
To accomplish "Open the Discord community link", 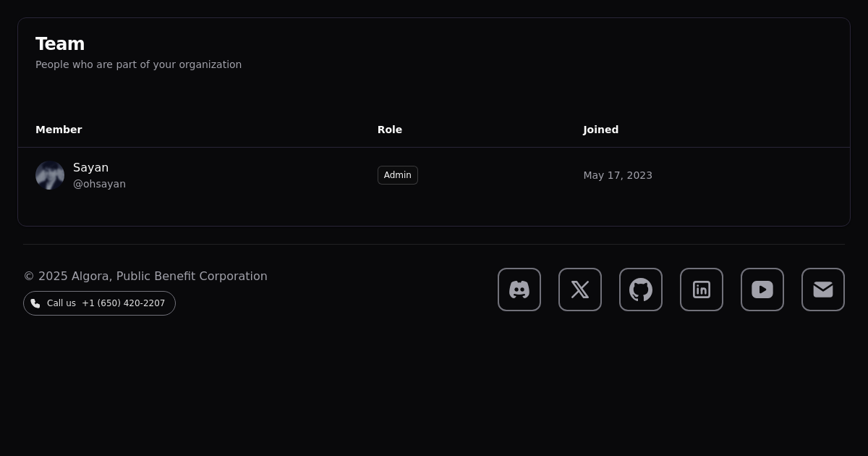I will click(x=519, y=290).
